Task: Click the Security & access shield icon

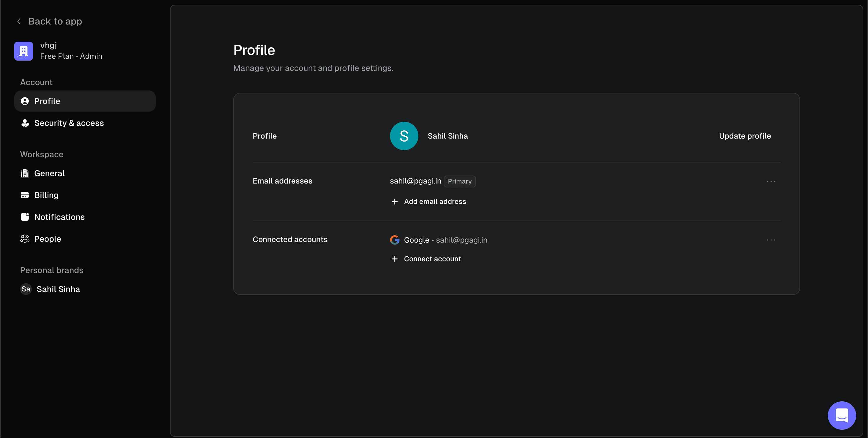Action: click(x=25, y=123)
